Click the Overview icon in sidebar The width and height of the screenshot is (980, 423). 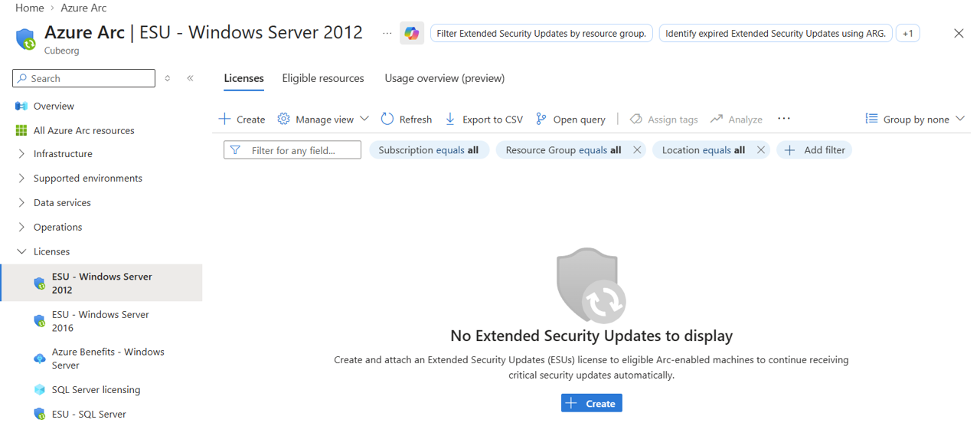(x=21, y=106)
